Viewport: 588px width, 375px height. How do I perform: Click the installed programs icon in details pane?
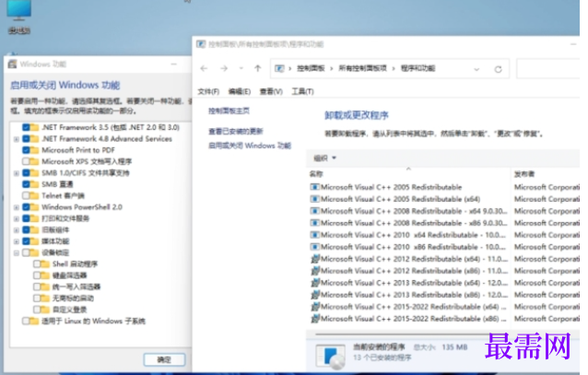pos(330,357)
